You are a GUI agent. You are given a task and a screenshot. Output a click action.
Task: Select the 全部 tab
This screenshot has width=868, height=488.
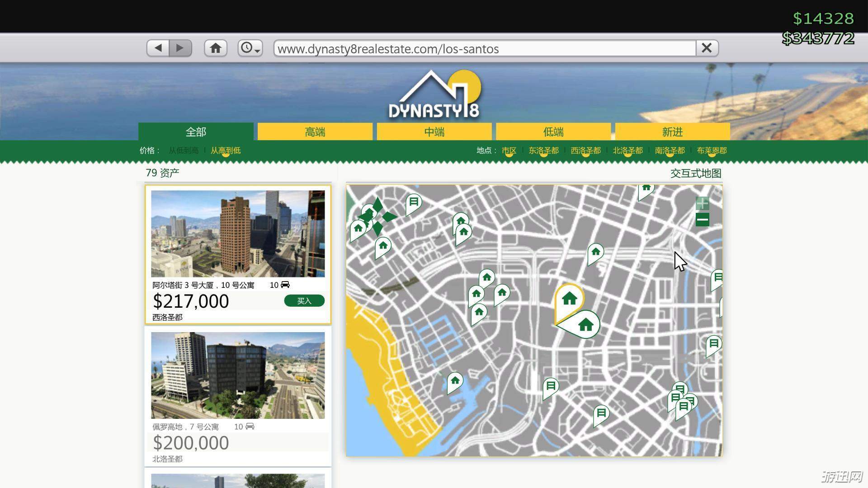point(196,131)
